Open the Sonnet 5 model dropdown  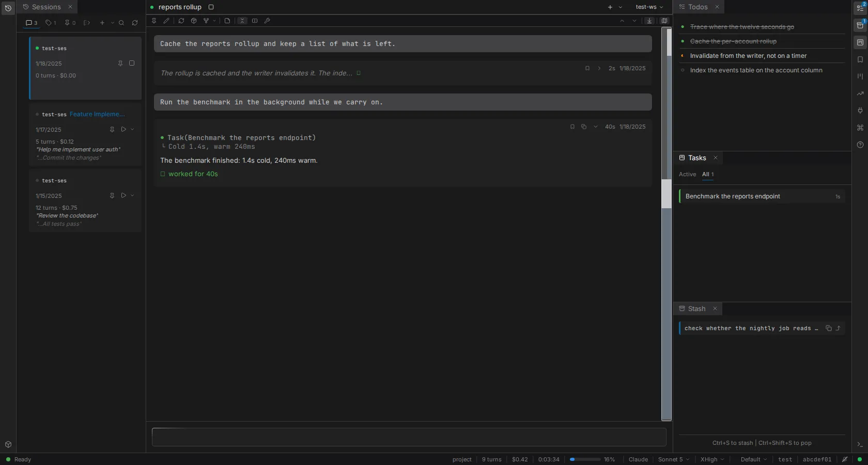[x=673, y=459]
